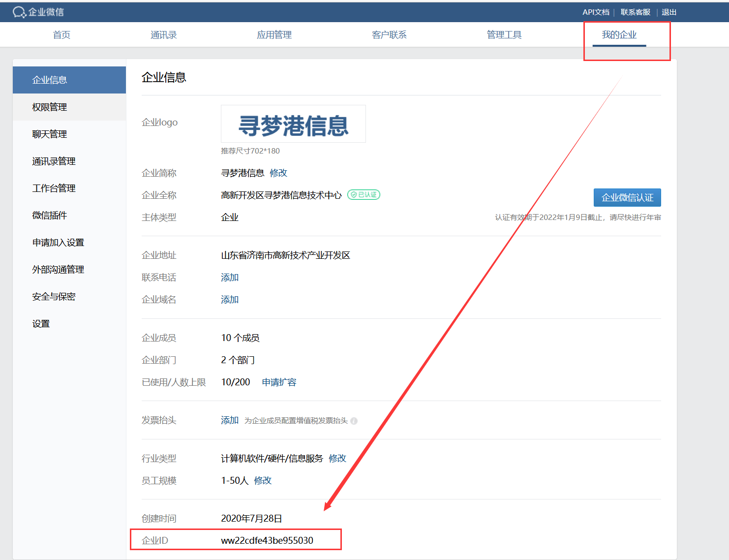
Task: Click 修改 next to 企业简称
Action: 278,173
